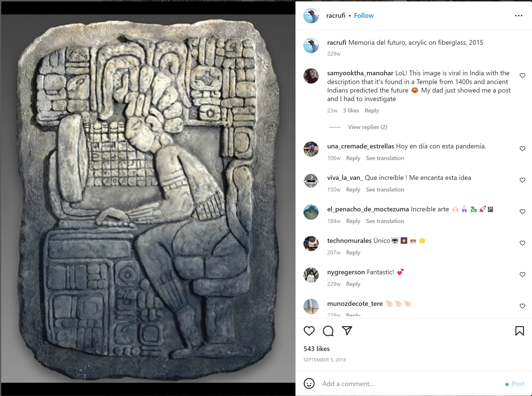Image resolution: width=532 pixels, height=396 pixels.
Task: Expand View replies (2)
Action: (x=367, y=127)
